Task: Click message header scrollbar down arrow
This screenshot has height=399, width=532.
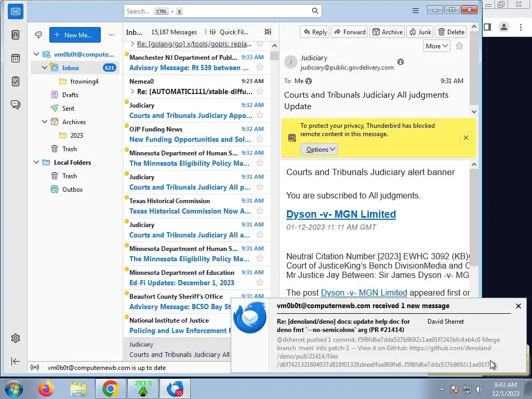Action: coord(474,111)
